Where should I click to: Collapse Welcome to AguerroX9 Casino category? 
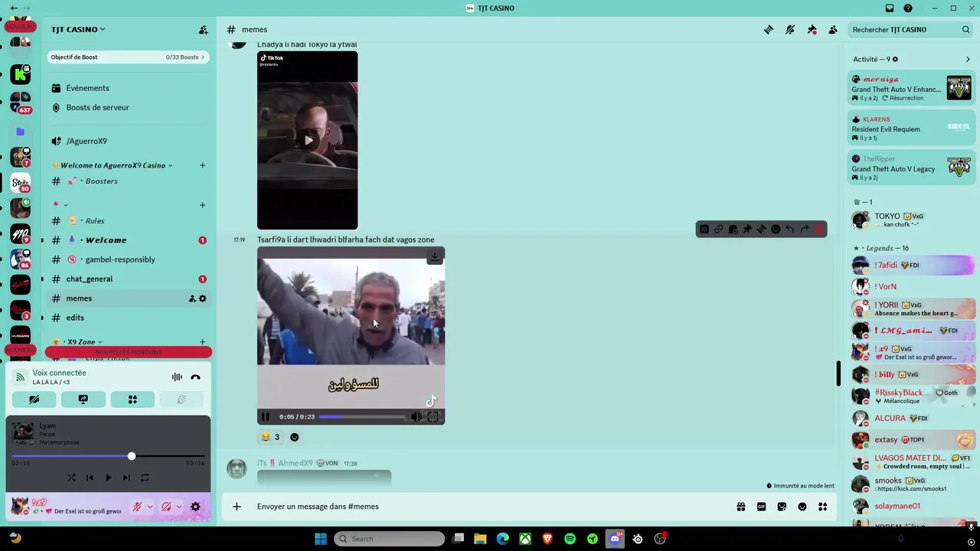[x=116, y=165]
